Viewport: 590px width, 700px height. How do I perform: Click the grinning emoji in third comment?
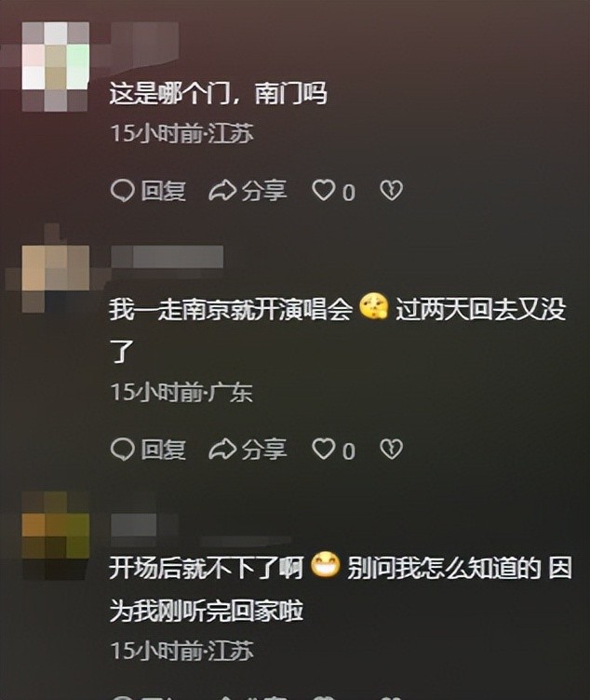326,565
